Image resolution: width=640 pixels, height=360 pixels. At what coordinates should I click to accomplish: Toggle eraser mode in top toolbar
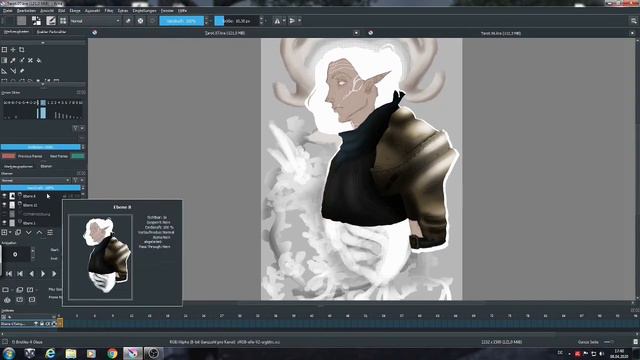pyautogui.click(x=128, y=21)
